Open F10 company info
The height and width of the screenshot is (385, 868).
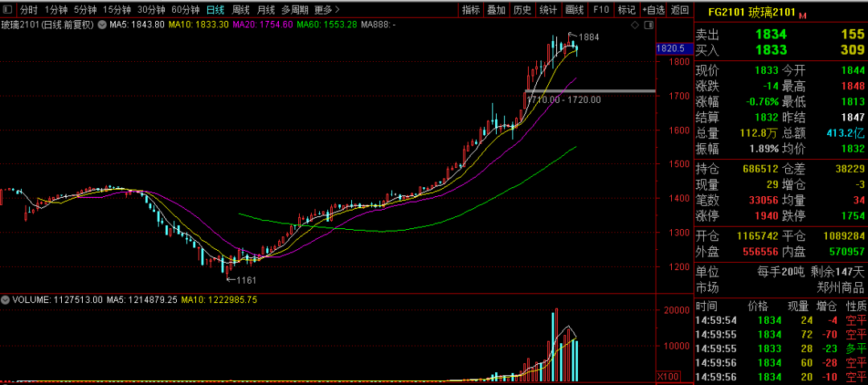coord(600,10)
